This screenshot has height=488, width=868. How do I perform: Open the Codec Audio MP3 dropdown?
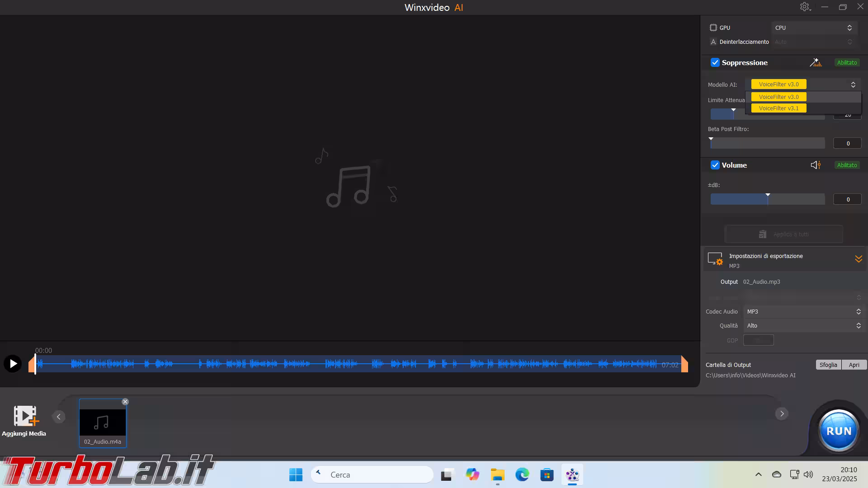click(x=803, y=311)
